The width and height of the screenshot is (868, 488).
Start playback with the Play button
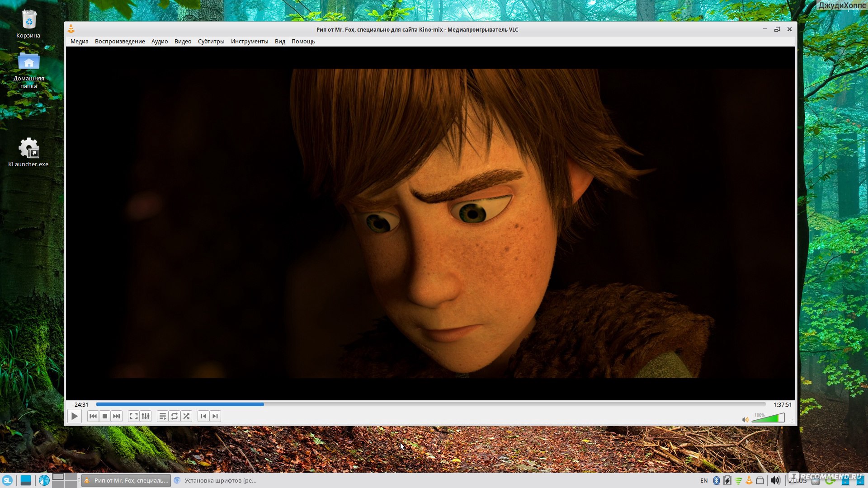(75, 416)
